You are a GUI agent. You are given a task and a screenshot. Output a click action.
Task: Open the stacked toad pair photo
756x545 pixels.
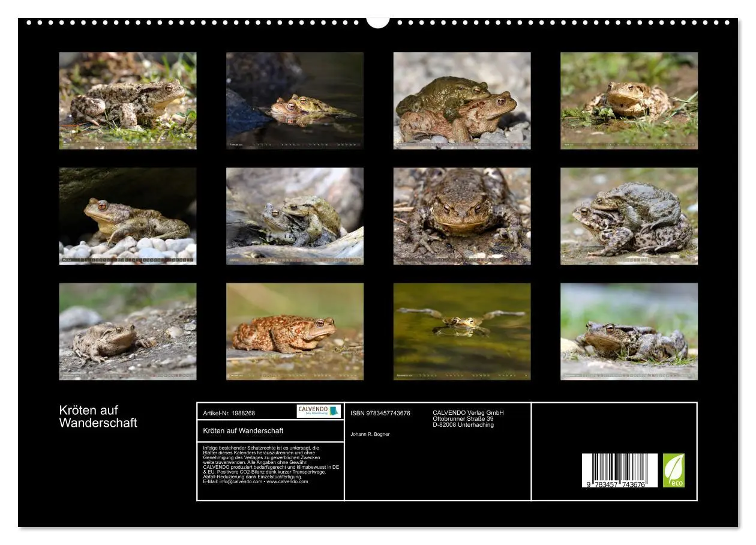(629, 217)
